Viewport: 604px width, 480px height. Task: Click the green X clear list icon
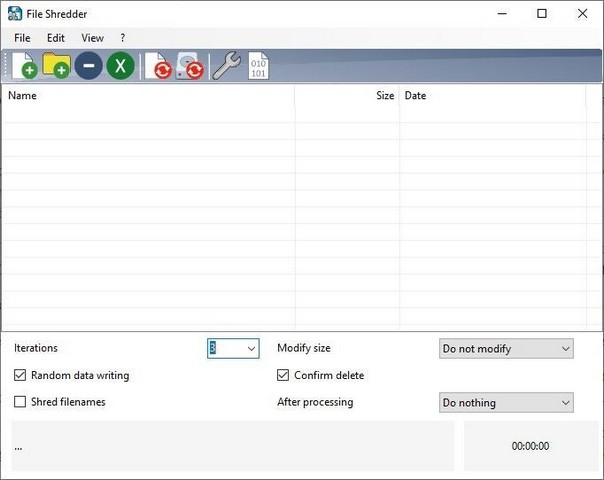click(120, 66)
